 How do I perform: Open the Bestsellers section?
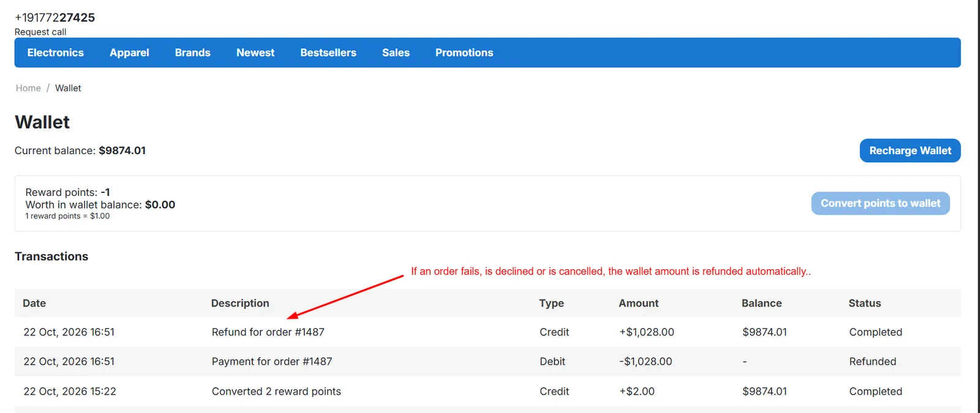[328, 53]
